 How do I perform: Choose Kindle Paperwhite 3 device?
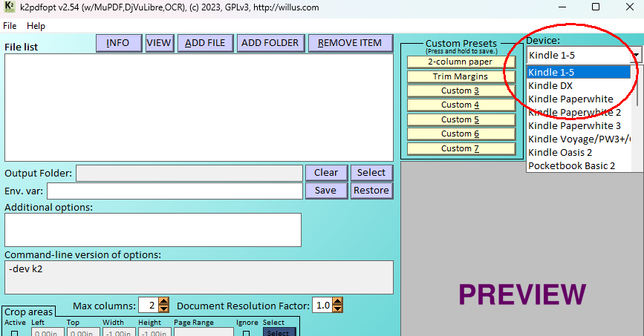(579, 125)
